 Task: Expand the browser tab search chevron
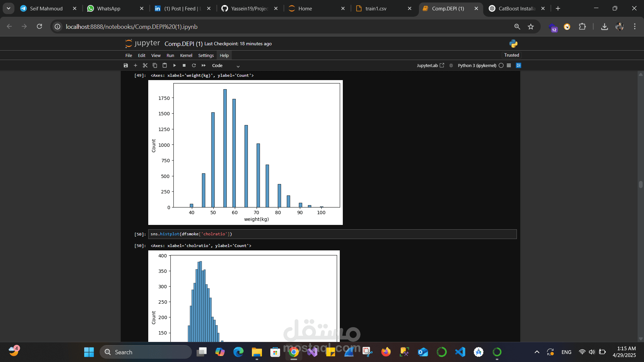8,8
